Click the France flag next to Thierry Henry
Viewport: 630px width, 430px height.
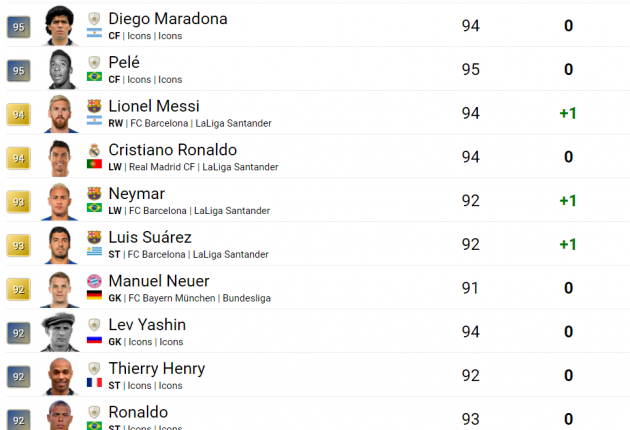click(x=94, y=383)
